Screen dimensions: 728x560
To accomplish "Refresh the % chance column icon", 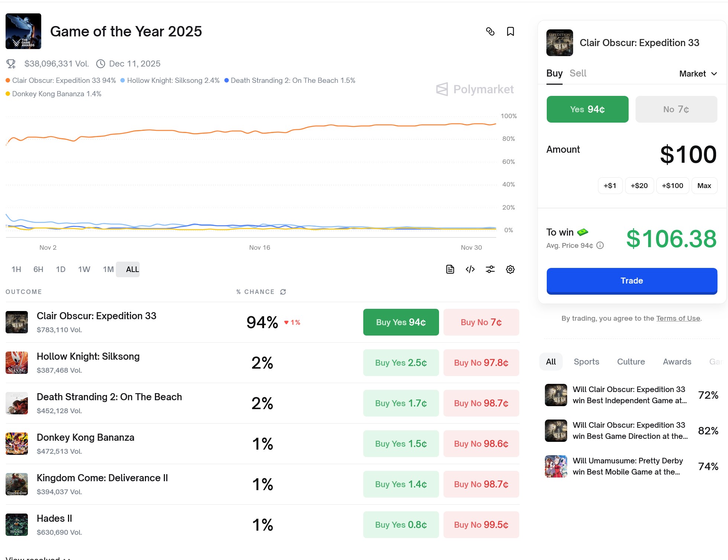I will pos(283,292).
